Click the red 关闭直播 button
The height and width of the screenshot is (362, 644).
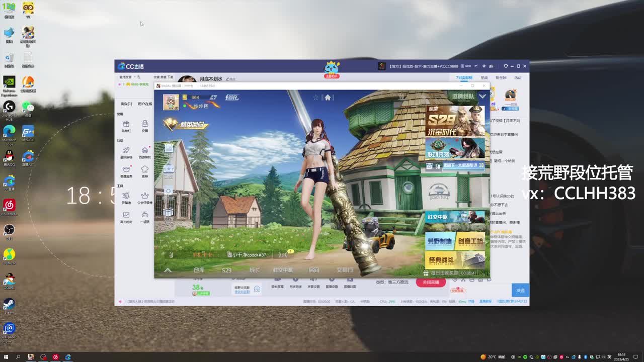click(431, 282)
